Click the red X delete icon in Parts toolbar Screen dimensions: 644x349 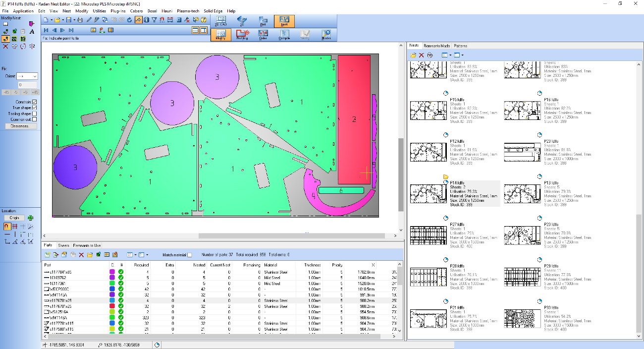coord(81,255)
